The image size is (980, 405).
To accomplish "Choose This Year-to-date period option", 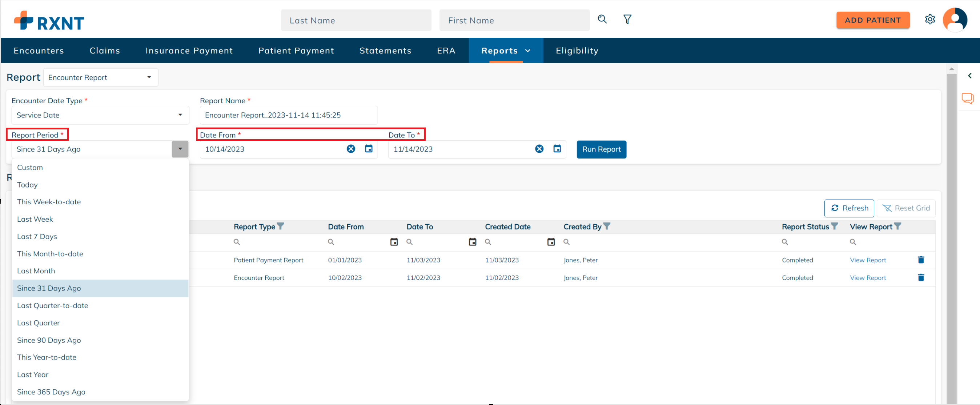I will click(47, 357).
